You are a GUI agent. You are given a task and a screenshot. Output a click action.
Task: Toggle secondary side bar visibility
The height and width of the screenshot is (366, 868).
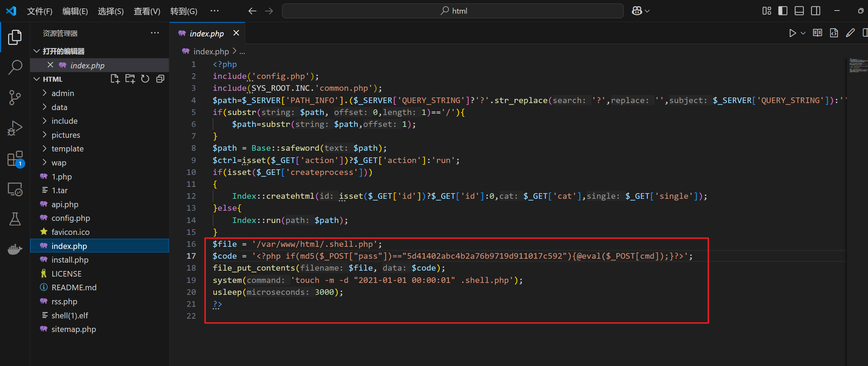click(816, 11)
